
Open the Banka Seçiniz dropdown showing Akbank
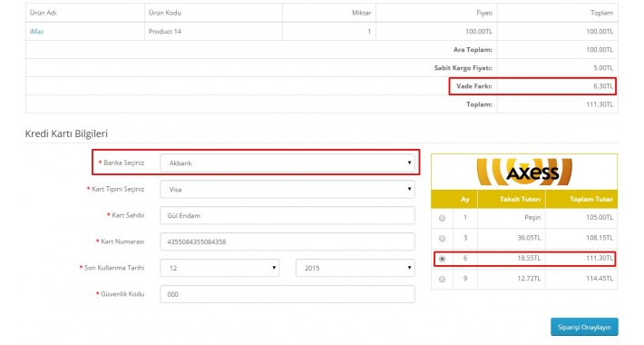[288, 163]
